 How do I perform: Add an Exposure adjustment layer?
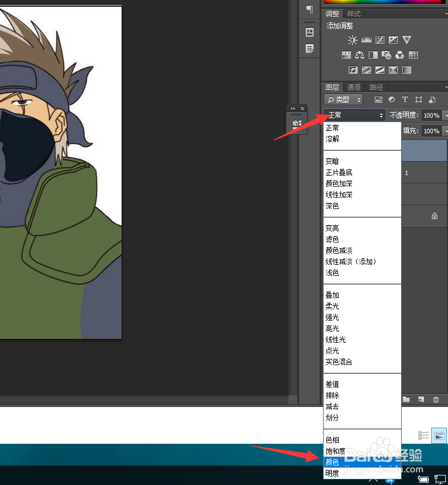pyautogui.click(x=393, y=40)
